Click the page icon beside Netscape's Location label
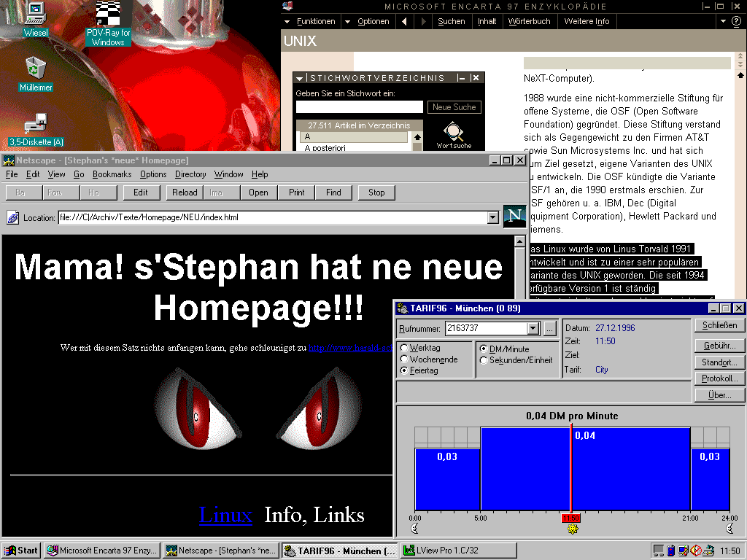The width and height of the screenshot is (747, 560). tap(13, 217)
